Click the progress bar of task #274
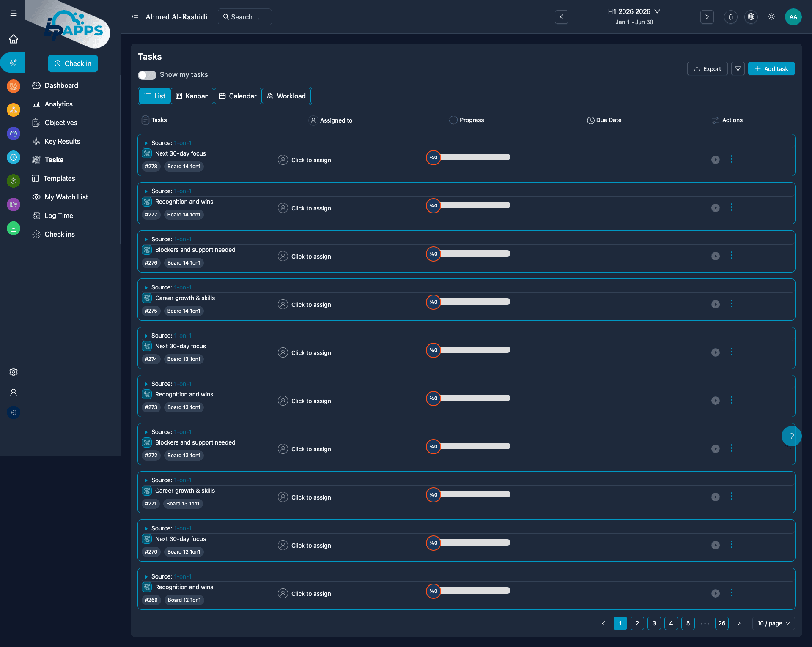The height and width of the screenshot is (647, 812). click(475, 350)
